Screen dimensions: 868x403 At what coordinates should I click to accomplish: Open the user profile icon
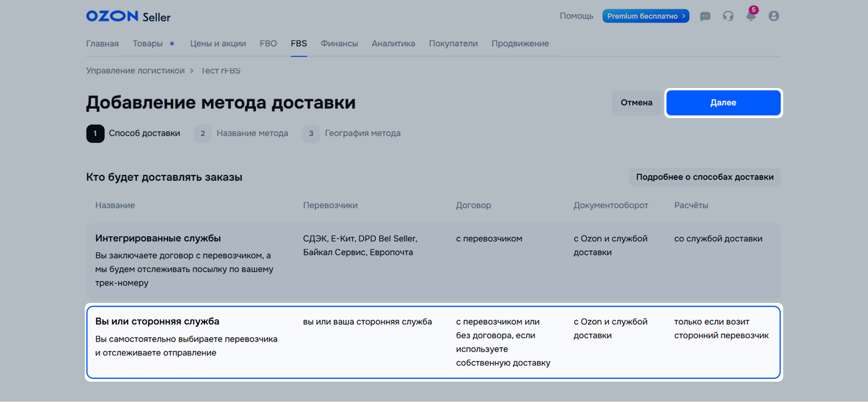point(773,16)
